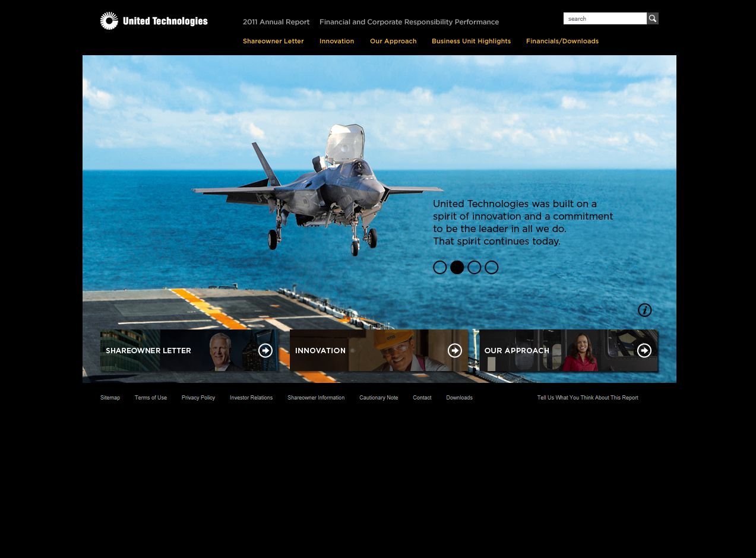Screen dimensions: 756x558
Task: Open the Innovation top menu item
Action: (337, 42)
